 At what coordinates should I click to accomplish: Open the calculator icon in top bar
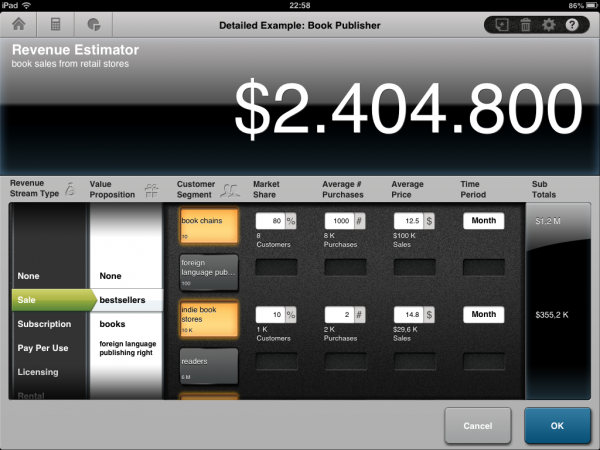(x=57, y=23)
